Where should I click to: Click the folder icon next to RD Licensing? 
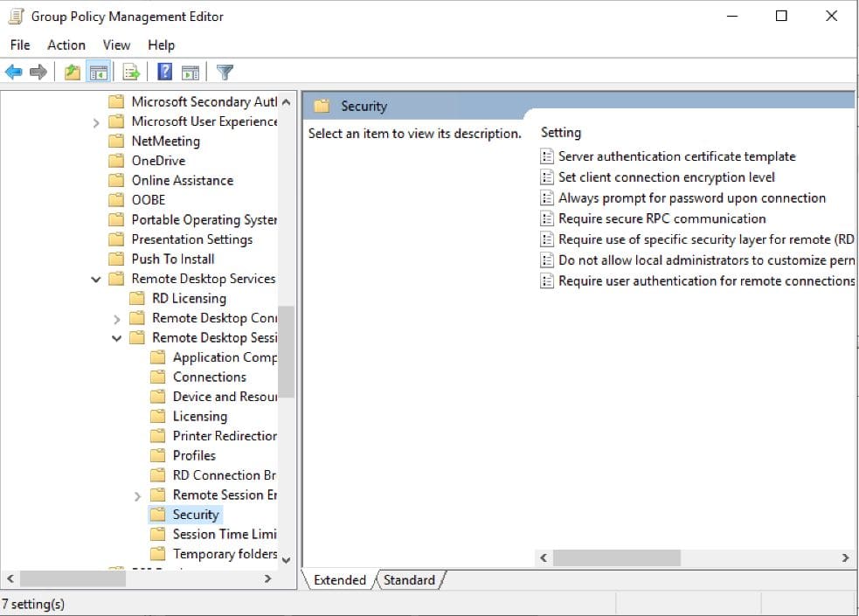(137, 299)
